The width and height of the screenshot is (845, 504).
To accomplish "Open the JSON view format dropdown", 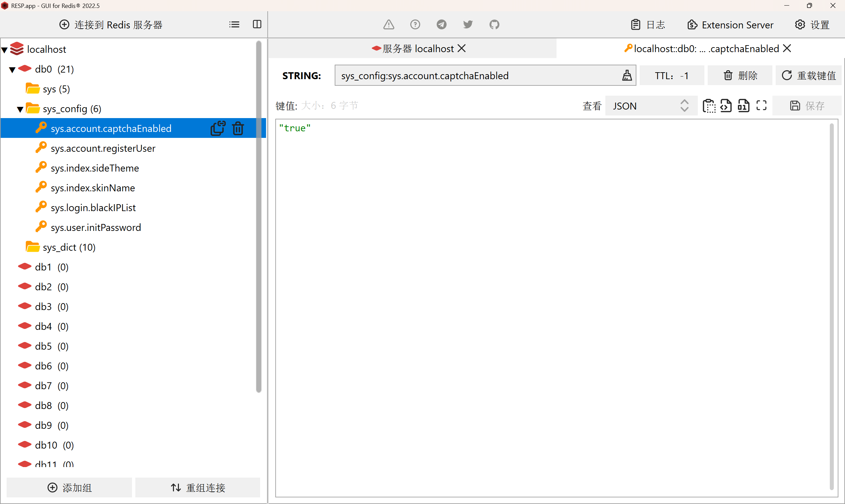I will (x=651, y=106).
